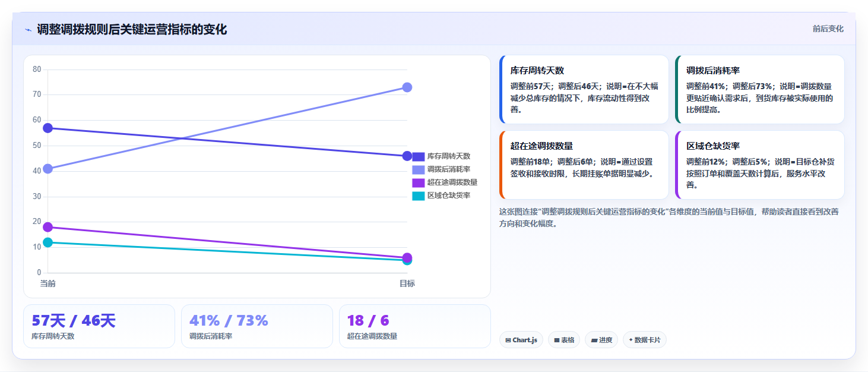Click x-axis label 目标
The width and height of the screenshot is (868, 372).
point(407,283)
